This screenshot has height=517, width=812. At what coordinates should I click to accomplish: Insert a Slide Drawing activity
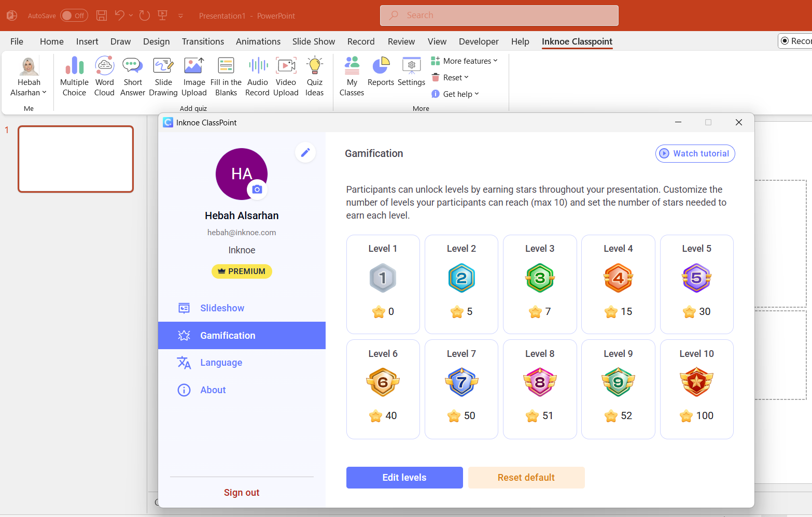(x=163, y=77)
